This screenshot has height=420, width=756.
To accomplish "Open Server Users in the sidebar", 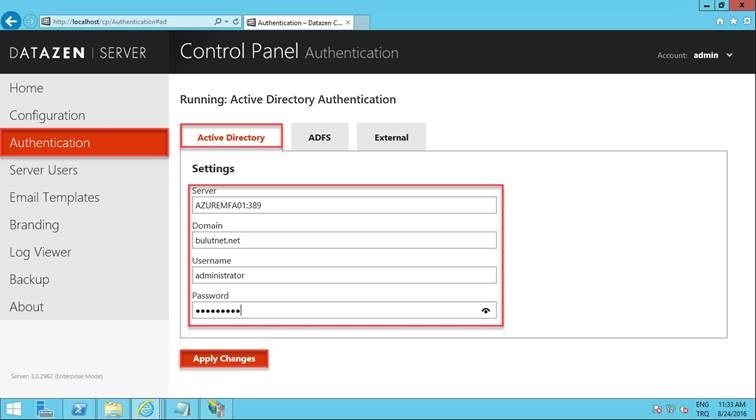I will coord(84,170).
